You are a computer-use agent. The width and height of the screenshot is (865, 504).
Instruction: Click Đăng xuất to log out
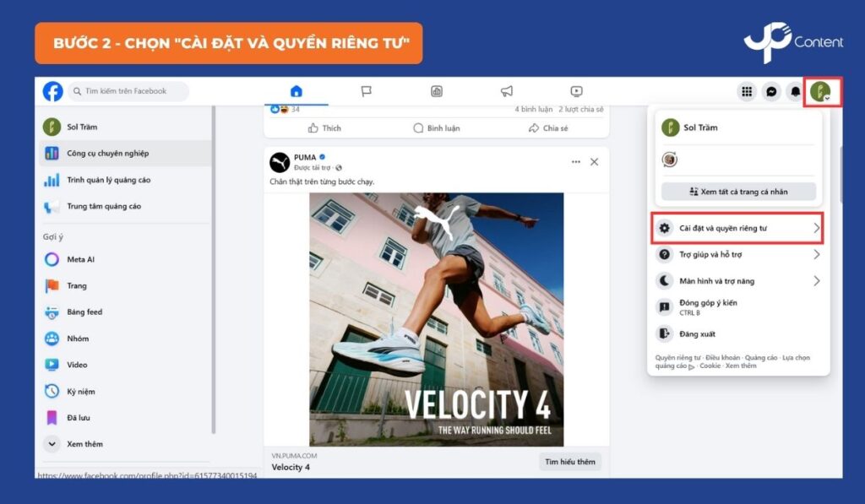click(x=697, y=333)
